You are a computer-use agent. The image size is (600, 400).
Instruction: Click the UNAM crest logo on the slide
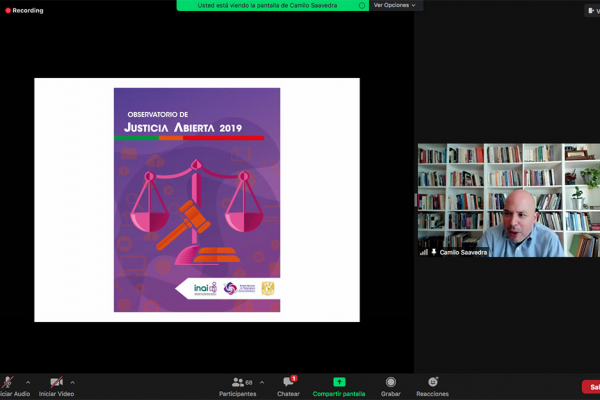point(268,288)
